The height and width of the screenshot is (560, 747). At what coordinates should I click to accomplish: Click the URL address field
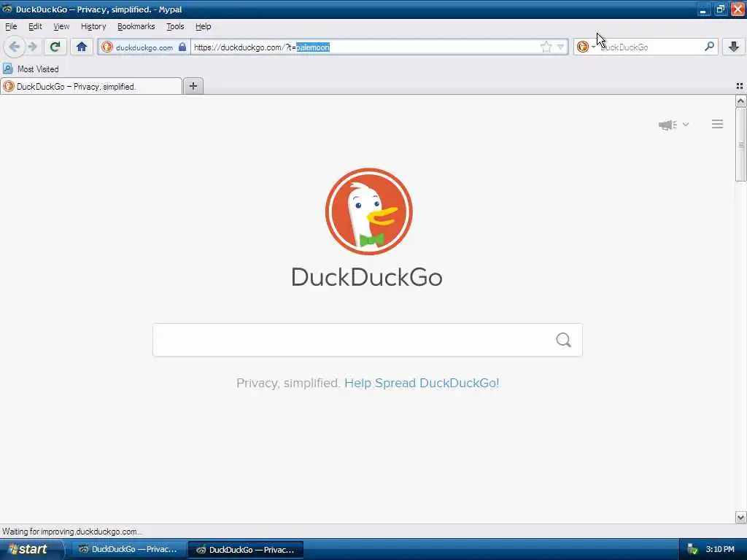point(365,47)
